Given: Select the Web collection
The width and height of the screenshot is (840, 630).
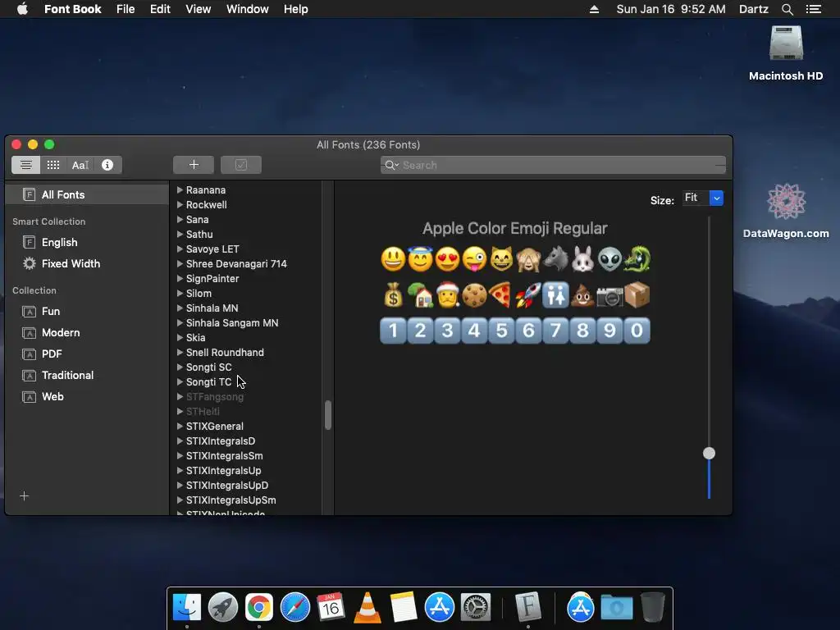Looking at the screenshot, I should 52,396.
